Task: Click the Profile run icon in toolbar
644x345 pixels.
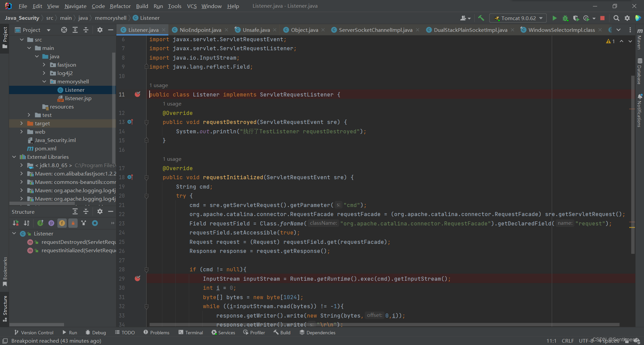Action: [x=586, y=18]
